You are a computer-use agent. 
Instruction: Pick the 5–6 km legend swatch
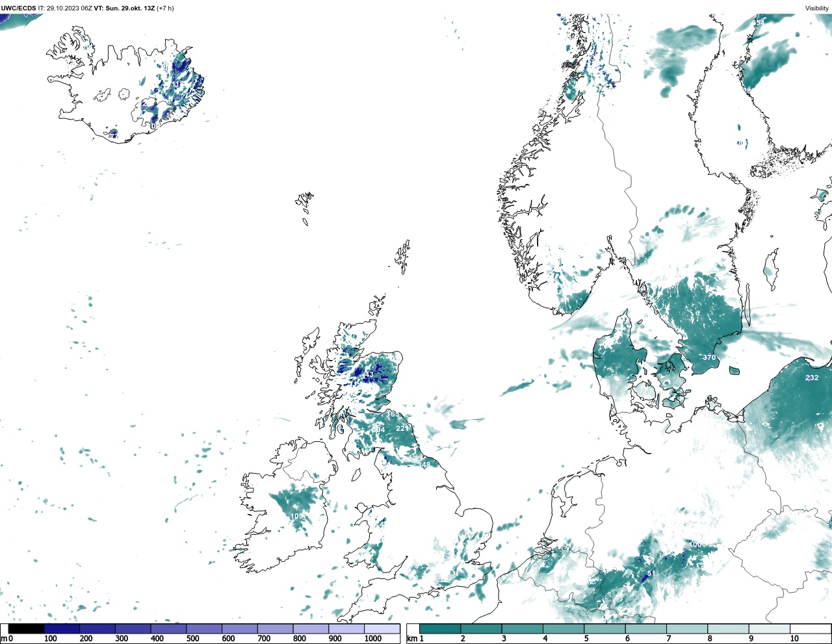click(604, 628)
